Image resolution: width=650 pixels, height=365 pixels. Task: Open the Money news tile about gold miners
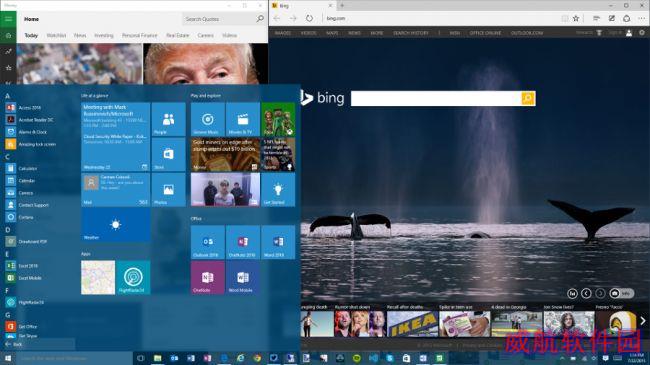226,154
